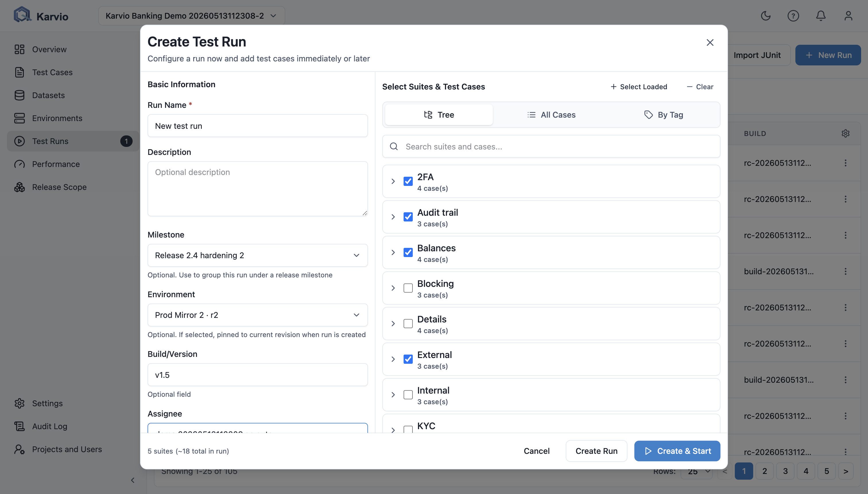This screenshot has width=868, height=494.
Task: Check the Blocking suite checkbox
Action: (x=408, y=288)
